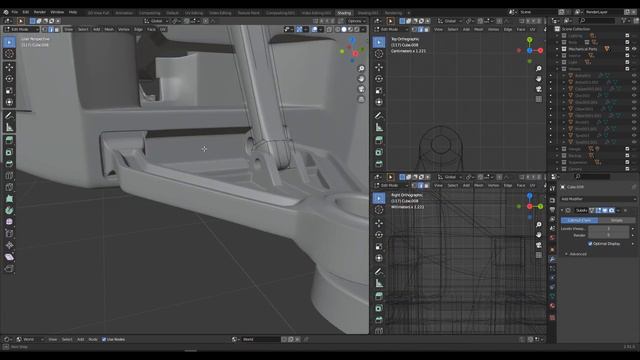This screenshot has width=640, height=360.
Task: Select the Move tool in the Right Orthographic viewport
Action: click(x=379, y=223)
